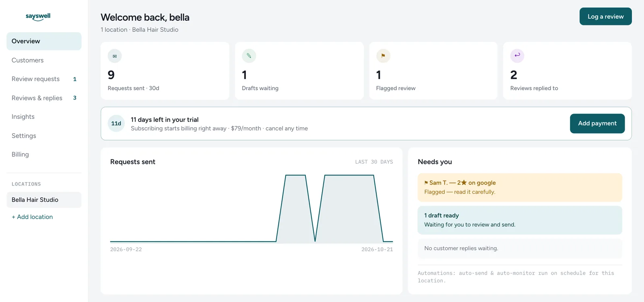The width and height of the screenshot is (644, 302).
Task: Click the Add payment button
Action: (597, 123)
